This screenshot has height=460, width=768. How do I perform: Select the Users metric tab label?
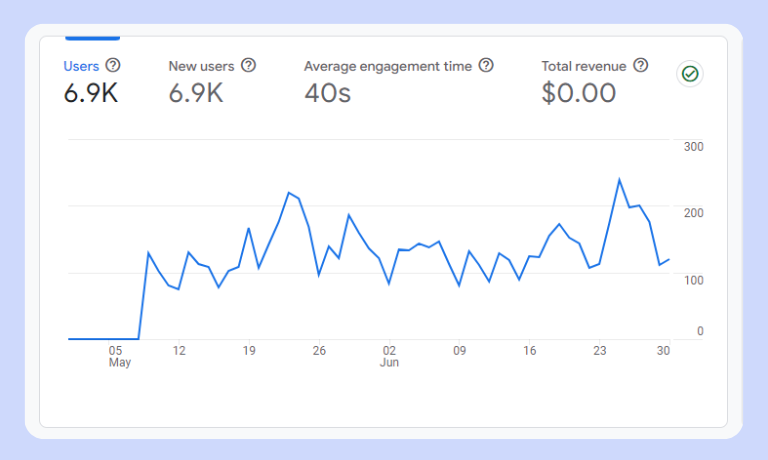[x=81, y=66]
